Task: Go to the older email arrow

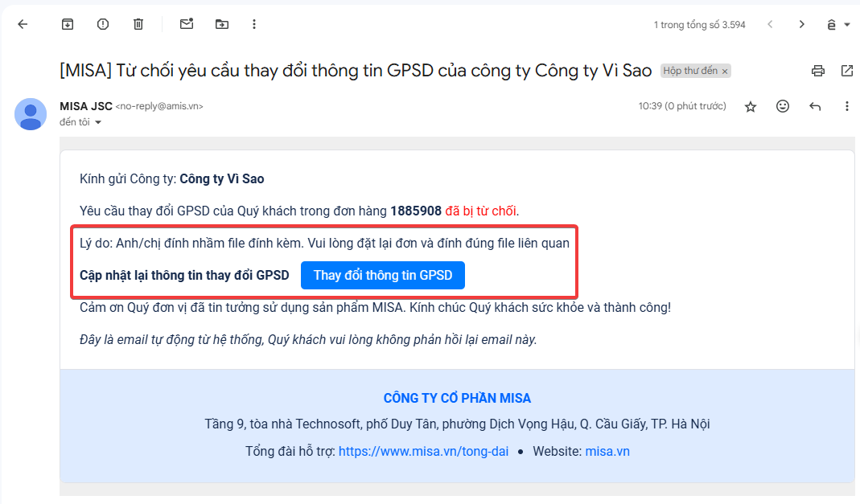Action: click(x=802, y=24)
